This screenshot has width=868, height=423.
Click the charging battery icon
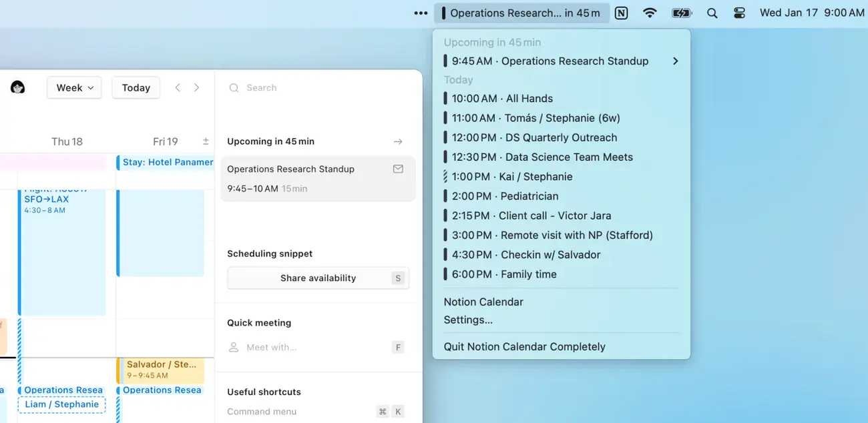[x=681, y=12]
